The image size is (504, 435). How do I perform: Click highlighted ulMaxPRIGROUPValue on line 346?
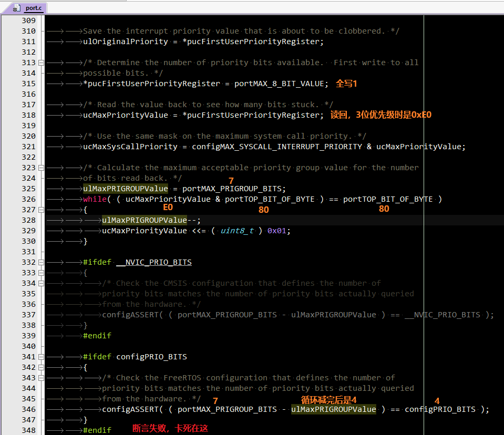click(x=334, y=409)
